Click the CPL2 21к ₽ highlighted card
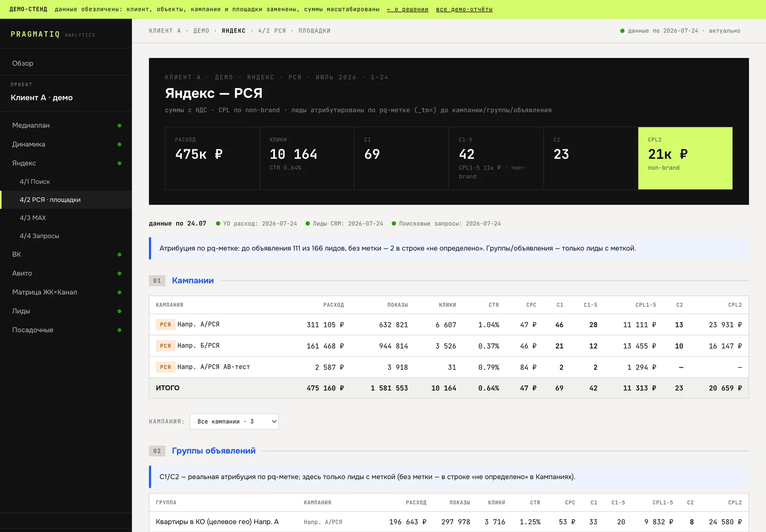This screenshot has width=766, height=532. pos(685,158)
